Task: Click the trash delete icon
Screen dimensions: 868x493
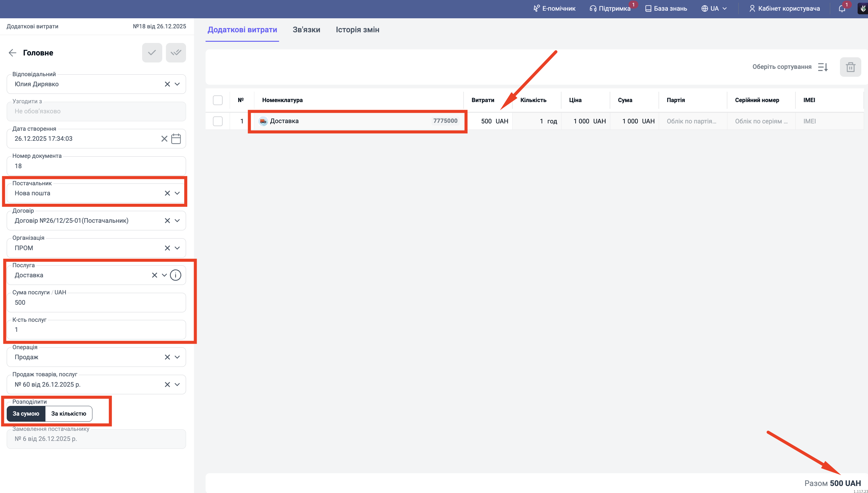Action: [850, 67]
